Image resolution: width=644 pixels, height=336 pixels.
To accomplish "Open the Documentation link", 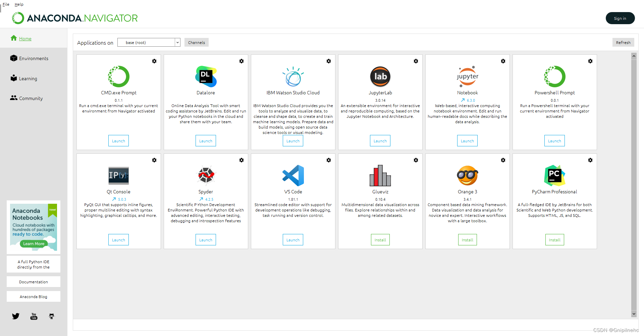I will point(34,282).
